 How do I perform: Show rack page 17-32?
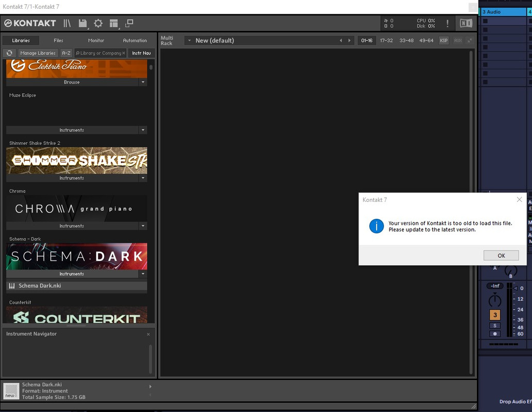pos(386,40)
